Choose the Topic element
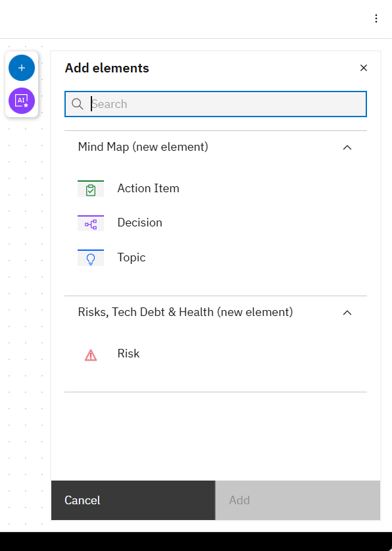 point(216,257)
